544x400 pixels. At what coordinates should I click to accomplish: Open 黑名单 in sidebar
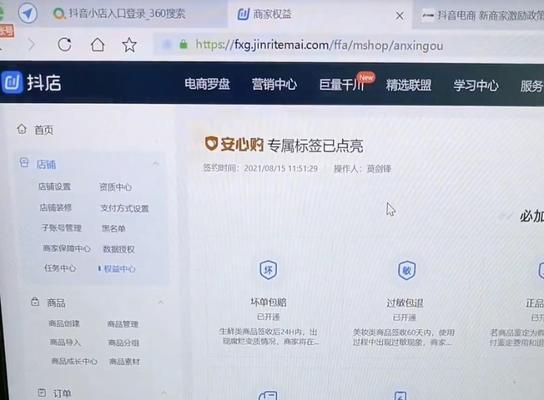click(114, 228)
